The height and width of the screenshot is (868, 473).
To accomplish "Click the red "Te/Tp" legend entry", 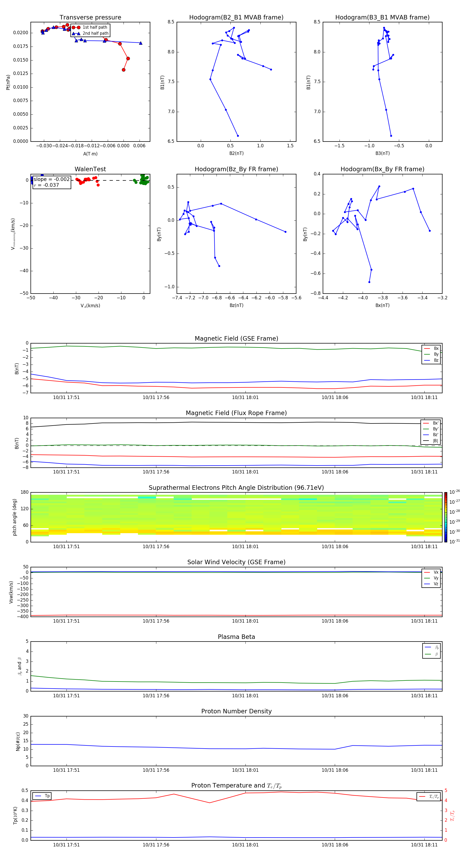I will [x=429, y=796].
